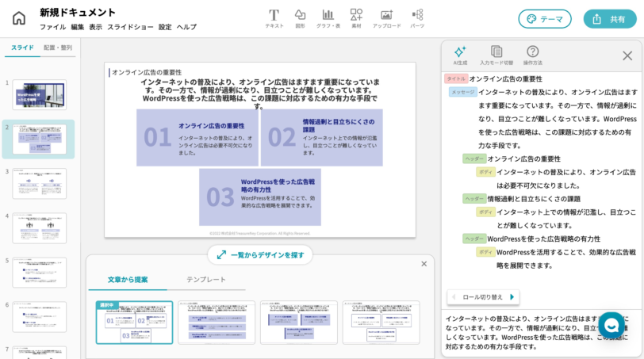Click ボディ tag beside インターネット上での情報が氾濫し

(485, 212)
